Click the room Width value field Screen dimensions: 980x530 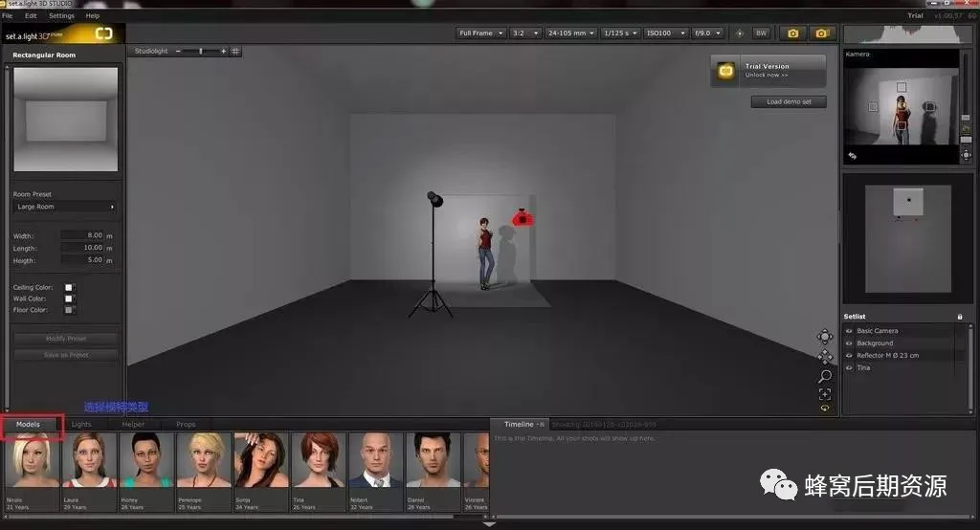point(82,235)
